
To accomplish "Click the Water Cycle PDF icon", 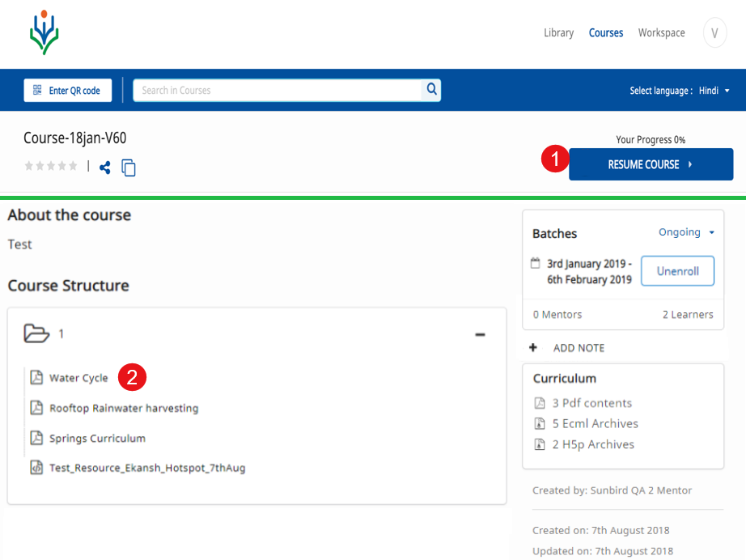I will pyautogui.click(x=36, y=378).
